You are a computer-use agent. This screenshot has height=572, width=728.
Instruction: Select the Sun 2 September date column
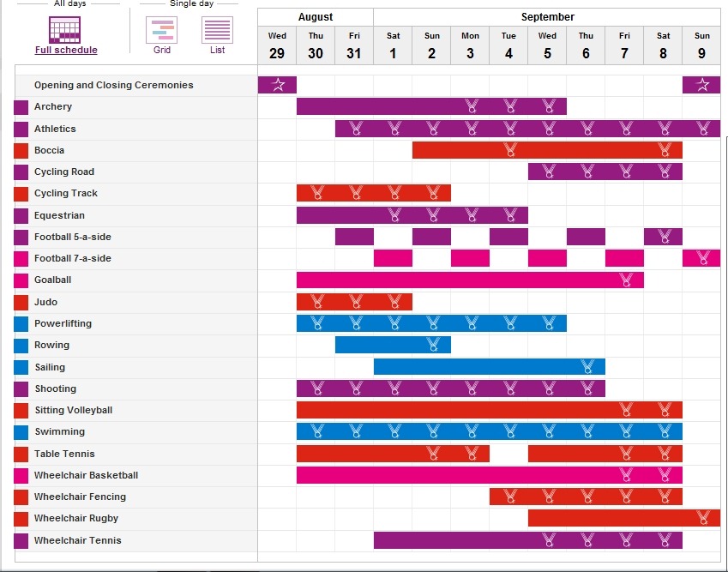[431, 45]
